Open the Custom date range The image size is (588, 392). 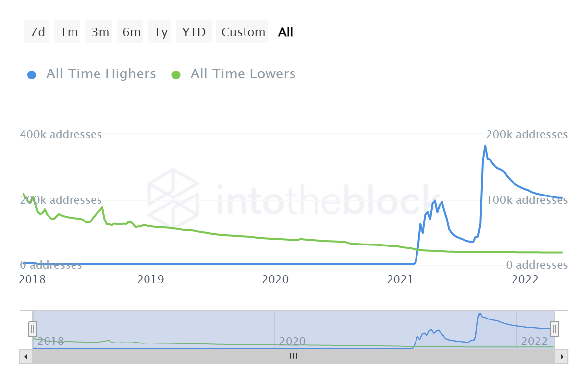[x=243, y=32]
